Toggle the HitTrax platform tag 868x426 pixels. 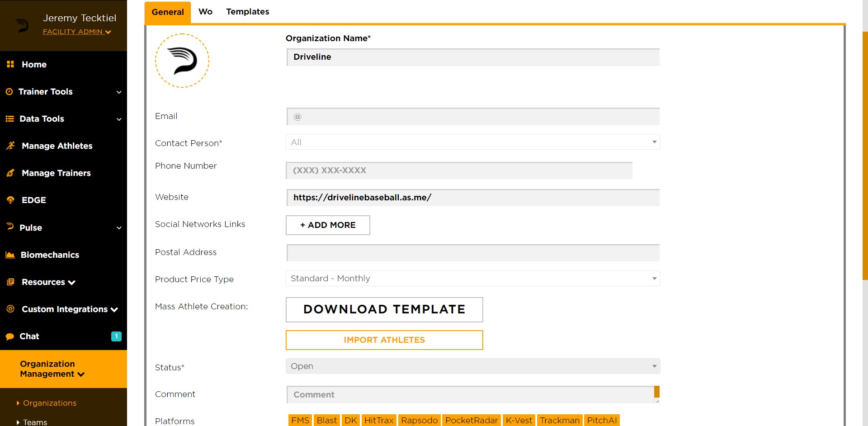(379, 420)
